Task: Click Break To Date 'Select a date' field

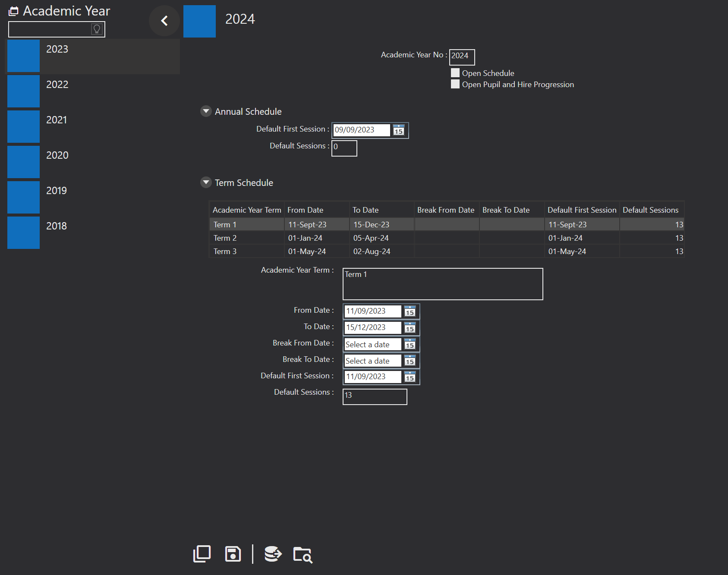Action: pyautogui.click(x=373, y=361)
